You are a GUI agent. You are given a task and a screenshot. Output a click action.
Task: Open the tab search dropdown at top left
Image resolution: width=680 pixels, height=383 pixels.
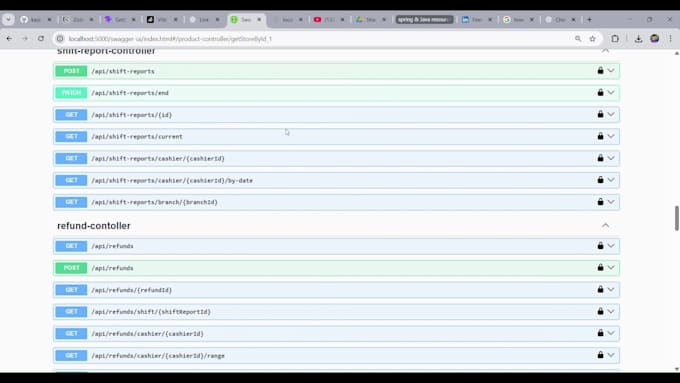8,20
